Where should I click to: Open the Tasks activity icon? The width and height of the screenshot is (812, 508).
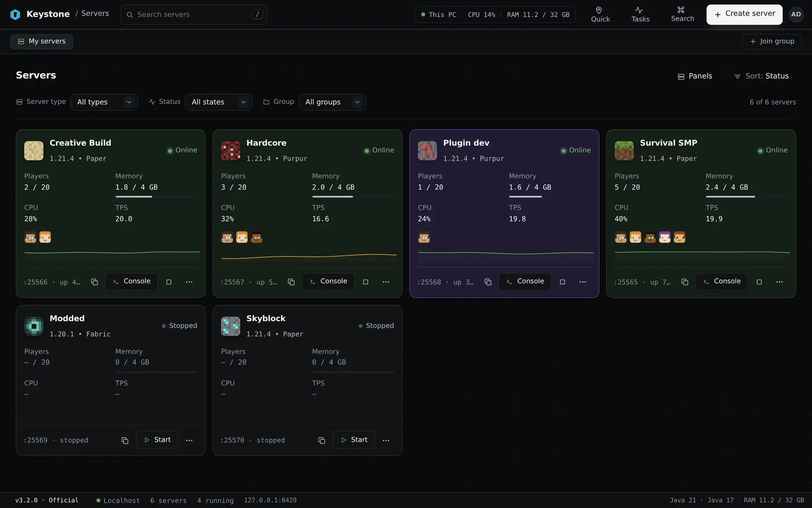pyautogui.click(x=640, y=14)
